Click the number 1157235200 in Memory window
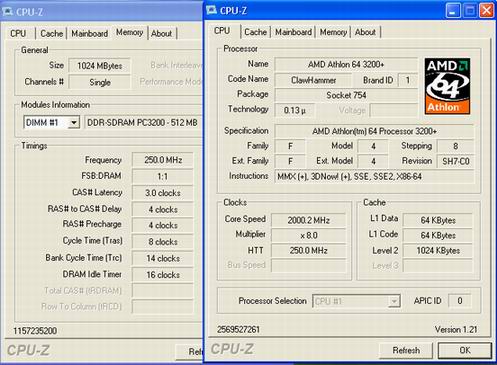Image resolution: width=497 pixels, height=365 pixels. (35, 331)
